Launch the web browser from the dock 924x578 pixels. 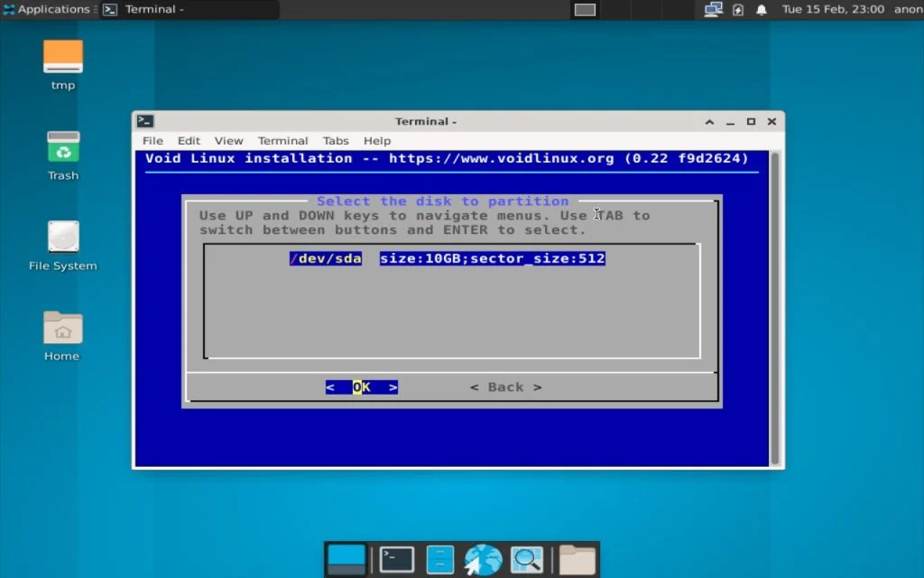click(483, 558)
